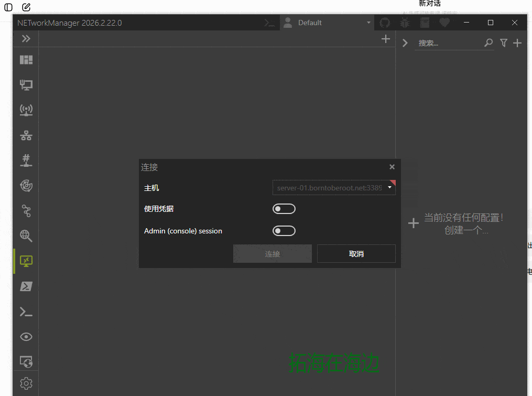Open the Port Scanner tool
The width and height of the screenshot is (532, 396).
[x=26, y=160]
